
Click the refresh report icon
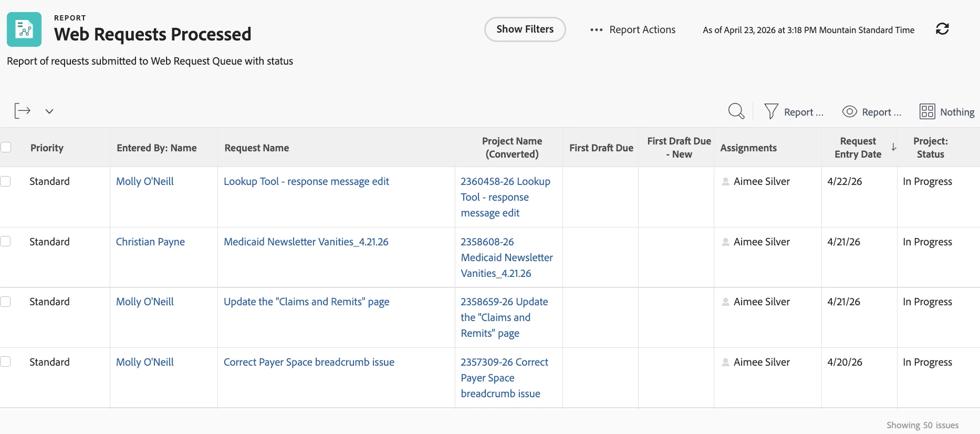(942, 29)
